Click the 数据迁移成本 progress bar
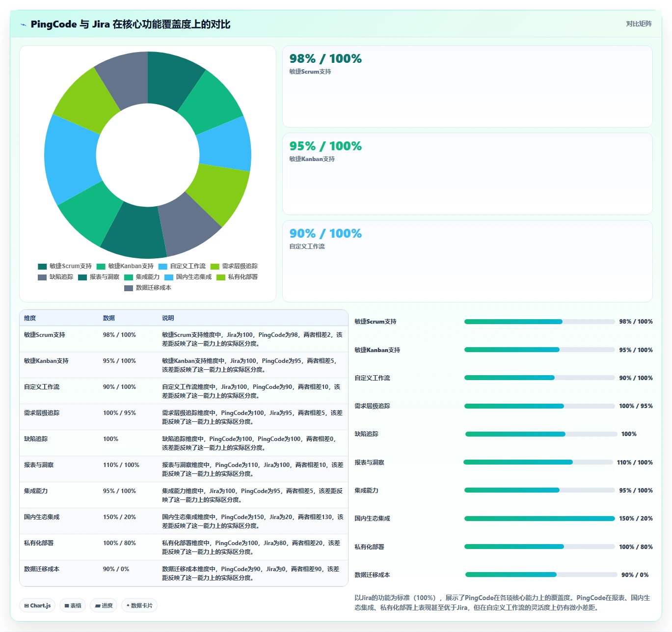Screen dimensions: 672x632 click(x=541, y=575)
